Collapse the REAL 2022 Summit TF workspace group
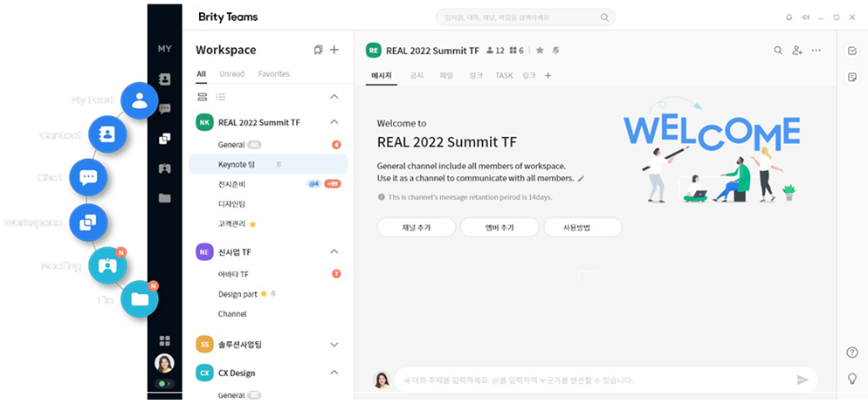 (334, 122)
